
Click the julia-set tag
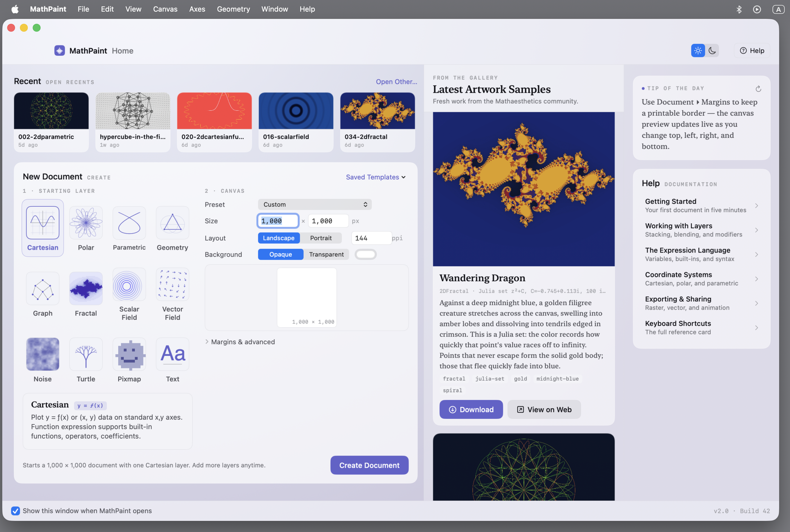coord(489,379)
